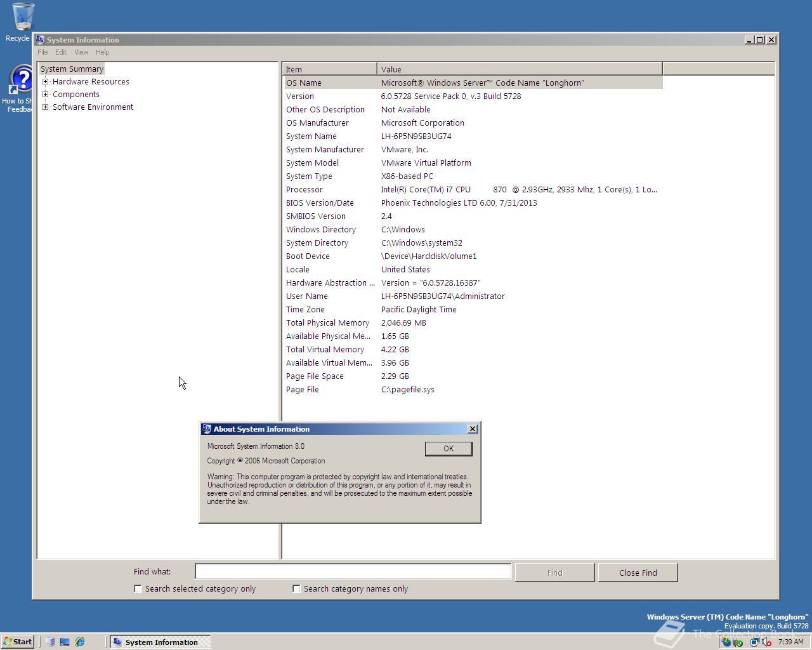Viewport: 812px width, 650px height.
Task: Open How to Share Feedback shortcut
Action: (19, 89)
